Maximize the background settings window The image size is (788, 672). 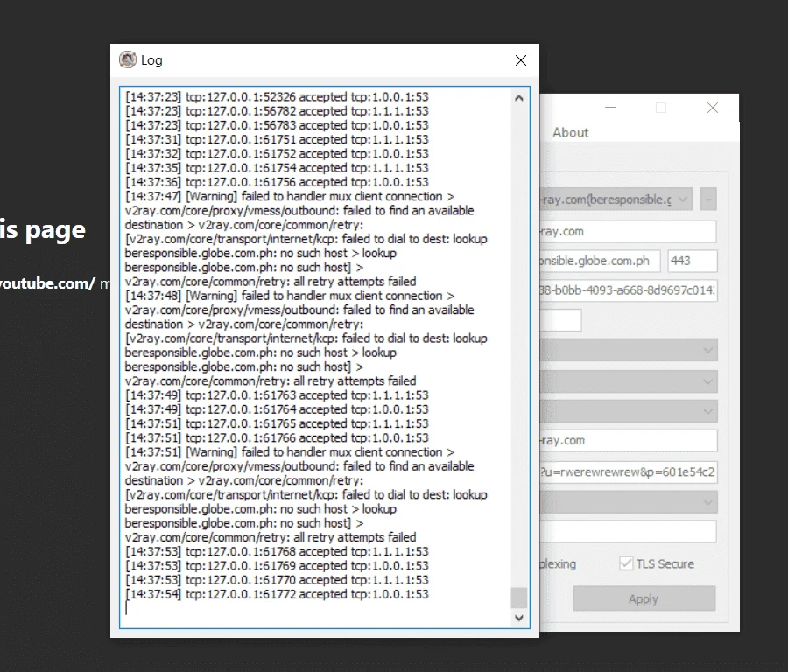(x=661, y=108)
